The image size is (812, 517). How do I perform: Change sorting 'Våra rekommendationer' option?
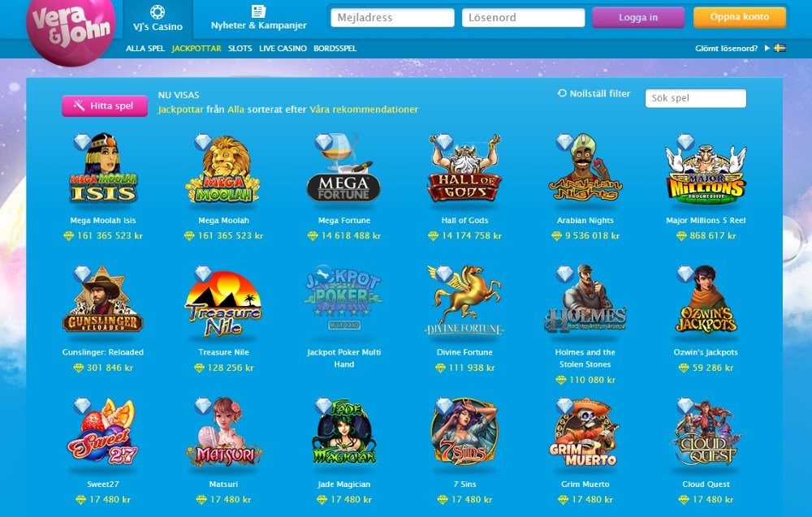pos(364,110)
